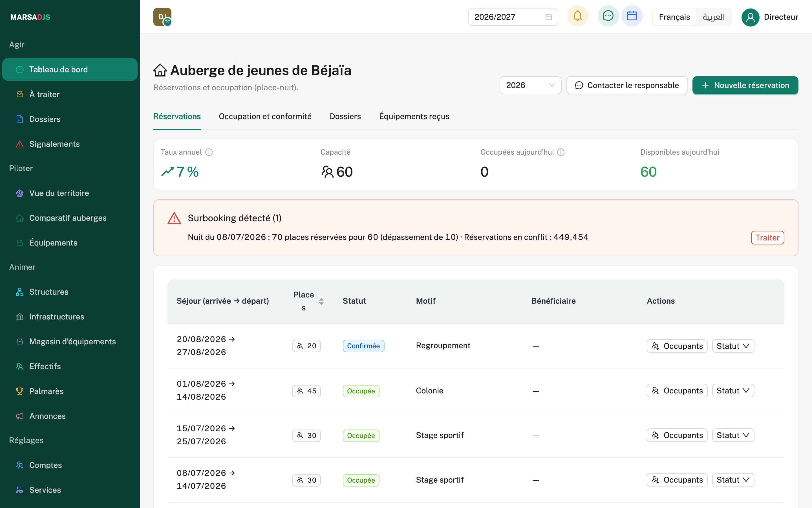Open À traiter in the sidebar

(x=70, y=94)
